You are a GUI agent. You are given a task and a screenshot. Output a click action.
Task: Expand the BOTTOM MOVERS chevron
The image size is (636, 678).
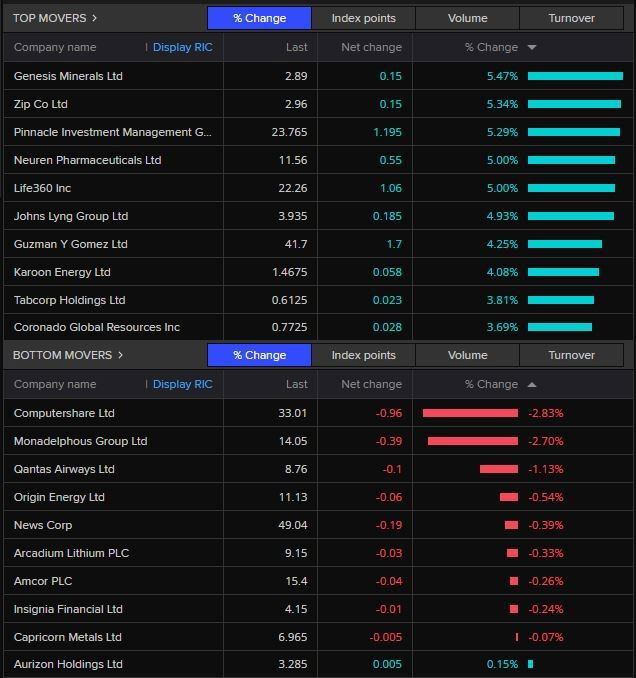[121, 355]
